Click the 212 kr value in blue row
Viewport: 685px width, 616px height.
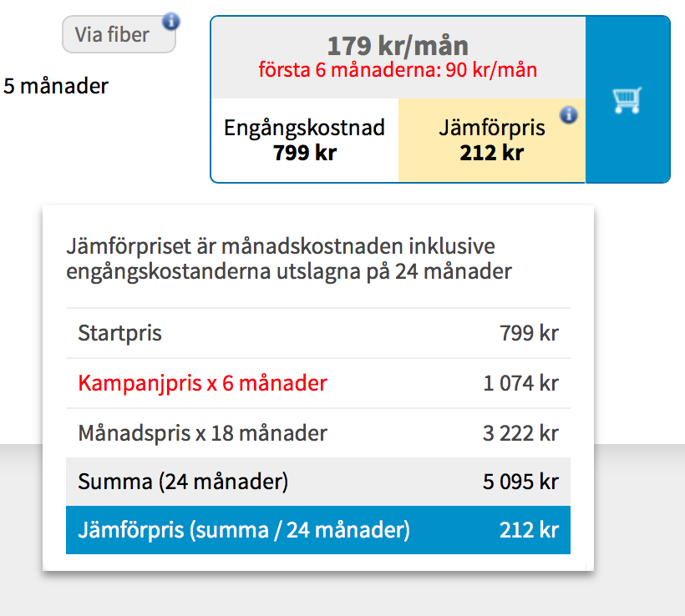[529, 530]
